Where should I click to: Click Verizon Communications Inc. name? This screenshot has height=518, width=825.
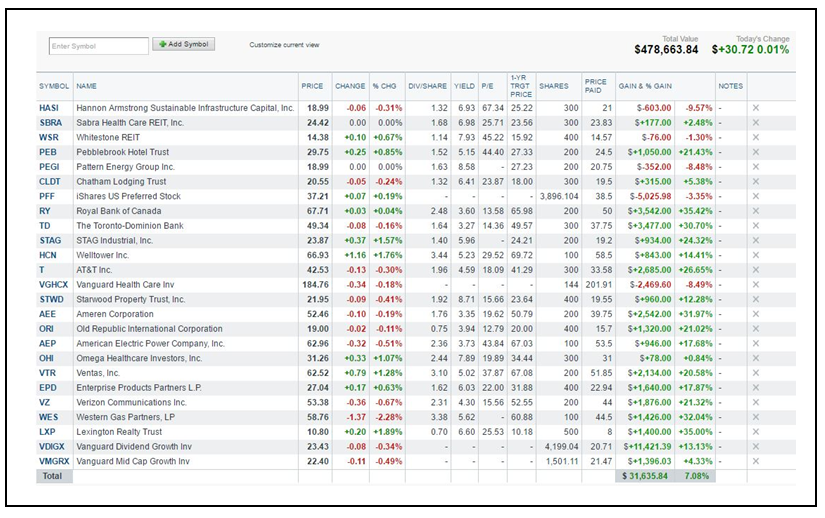tap(132, 402)
